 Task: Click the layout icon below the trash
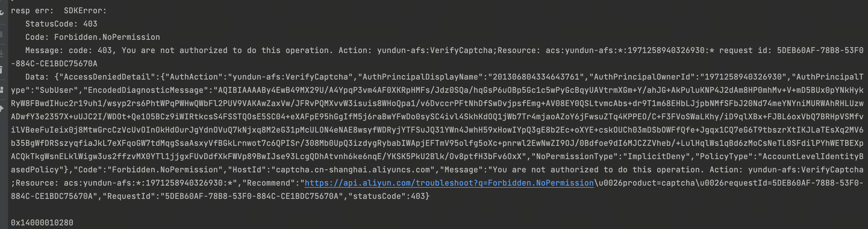click(x=2, y=89)
